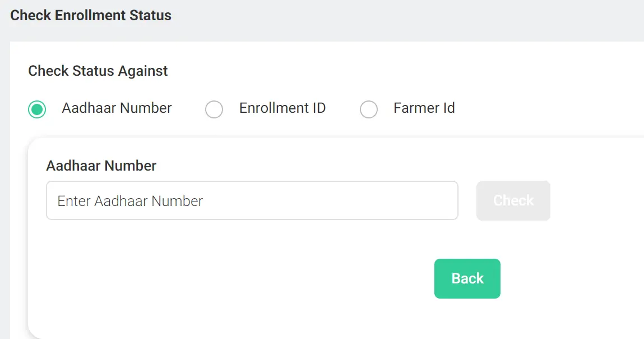Click the Aadhaar Number section heading
Screen dimensions: 644x339
[101, 166]
